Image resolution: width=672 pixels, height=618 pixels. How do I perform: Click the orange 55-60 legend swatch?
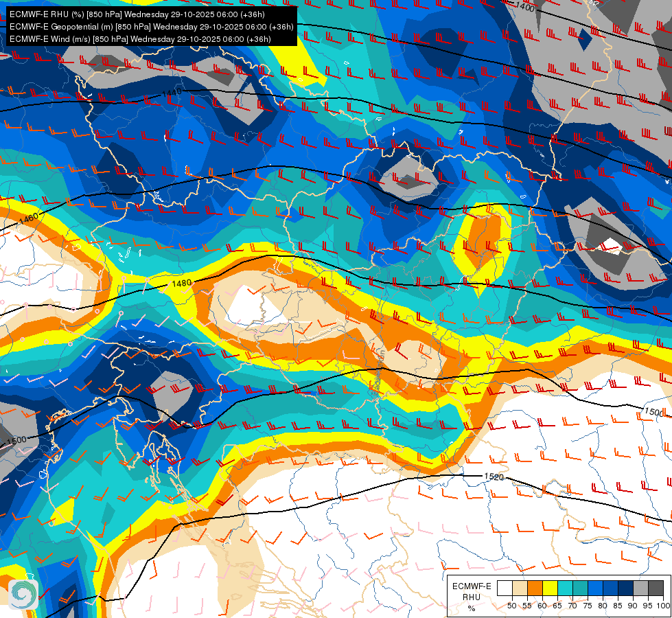tap(535, 588)
